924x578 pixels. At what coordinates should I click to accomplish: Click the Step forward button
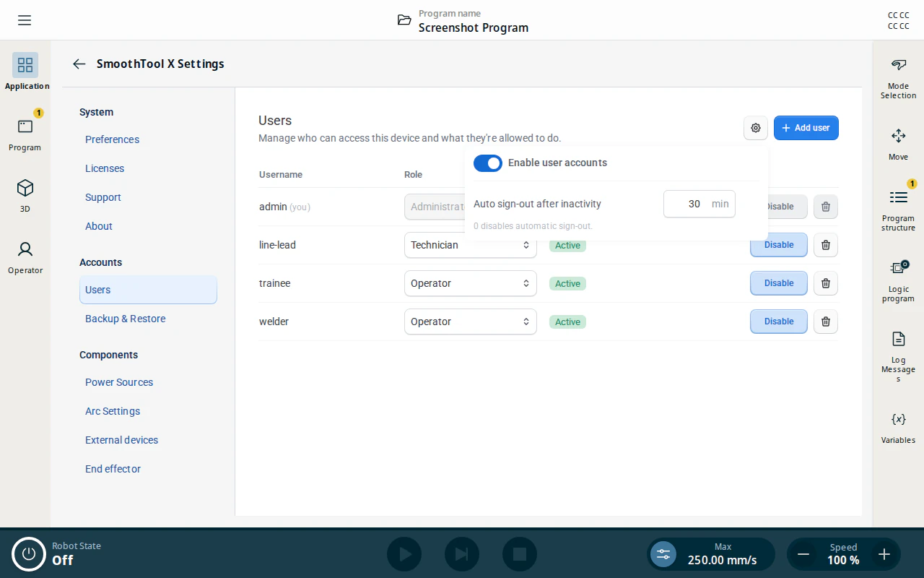coord(462,554)
